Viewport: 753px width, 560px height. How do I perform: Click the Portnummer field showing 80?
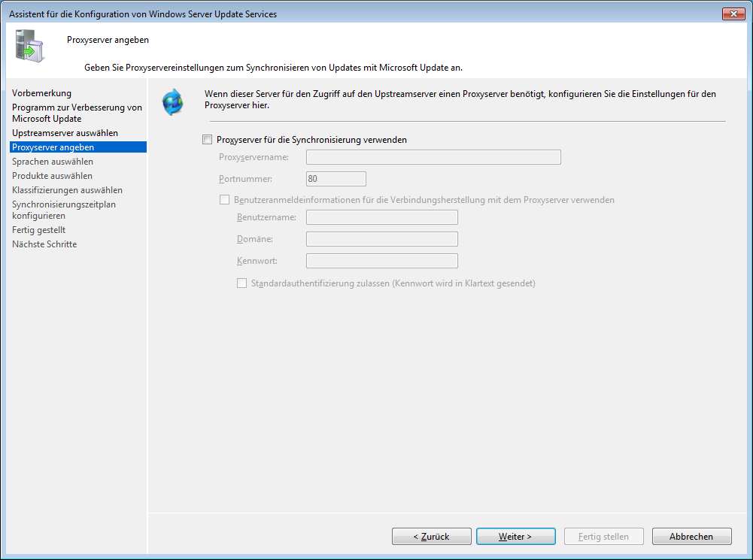[336, 179]
